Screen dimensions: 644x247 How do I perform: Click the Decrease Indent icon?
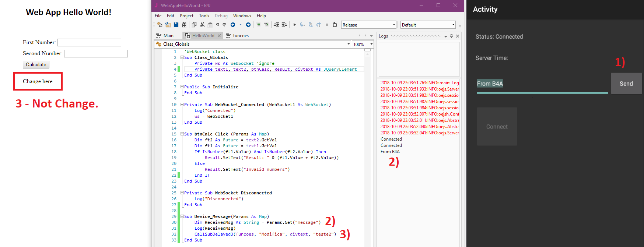[x=276, y=25]
